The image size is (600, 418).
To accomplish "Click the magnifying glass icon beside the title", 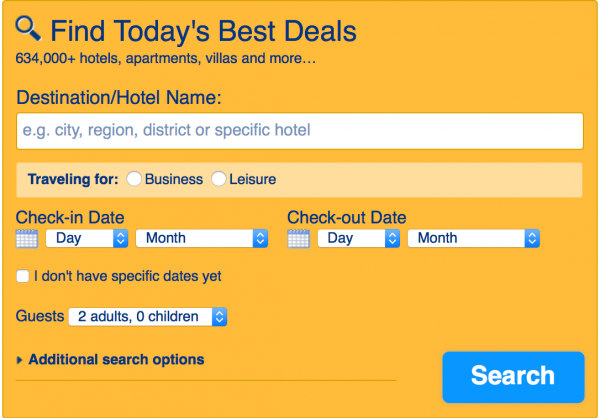I will tap(28, 29).
